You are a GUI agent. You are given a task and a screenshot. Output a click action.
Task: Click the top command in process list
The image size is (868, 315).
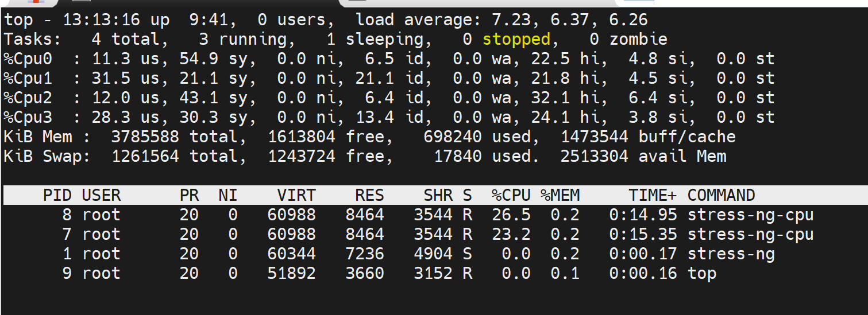(701, 274)
